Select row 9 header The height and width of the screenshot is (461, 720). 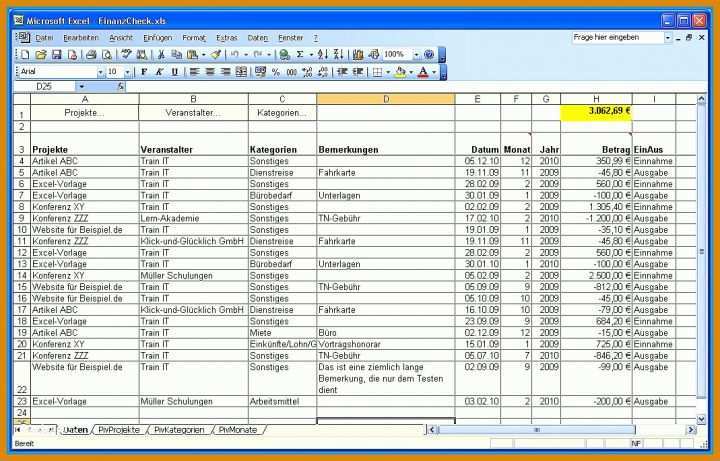[x=22, y=218]
